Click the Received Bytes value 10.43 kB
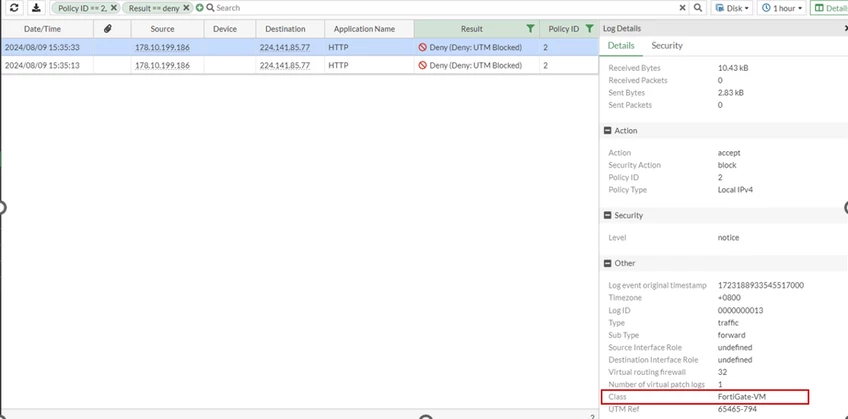The height and width of the screenshot is (419, 848). tap(733, 68)
